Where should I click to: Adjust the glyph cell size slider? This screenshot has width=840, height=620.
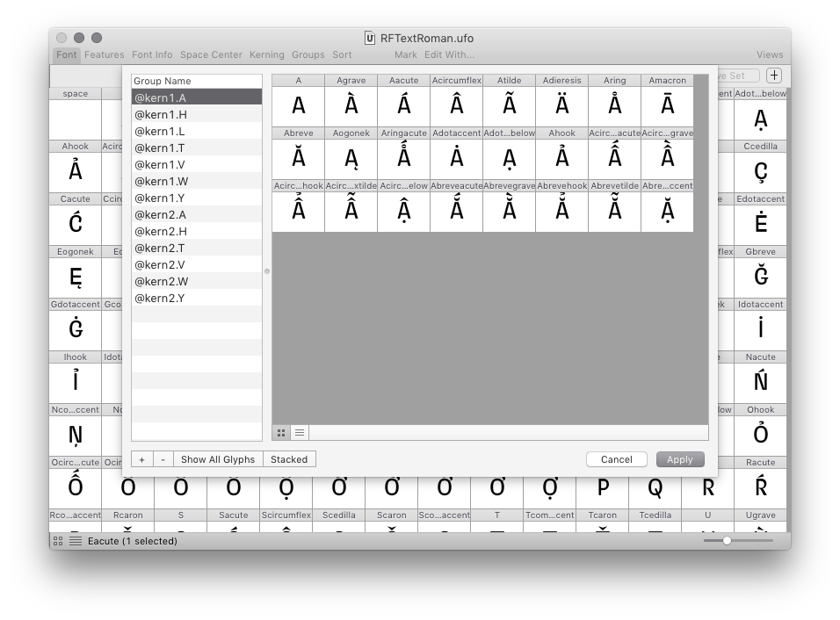point(727,541)
